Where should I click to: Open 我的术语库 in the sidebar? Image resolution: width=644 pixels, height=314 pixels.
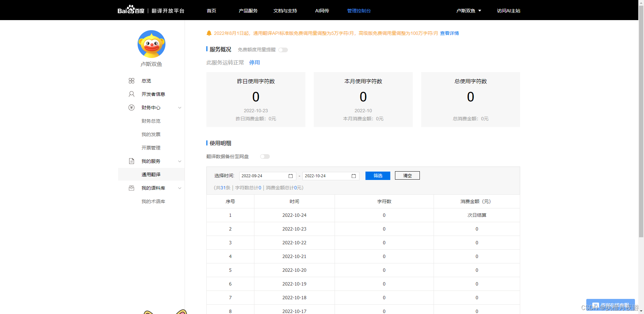coord(153,201)
